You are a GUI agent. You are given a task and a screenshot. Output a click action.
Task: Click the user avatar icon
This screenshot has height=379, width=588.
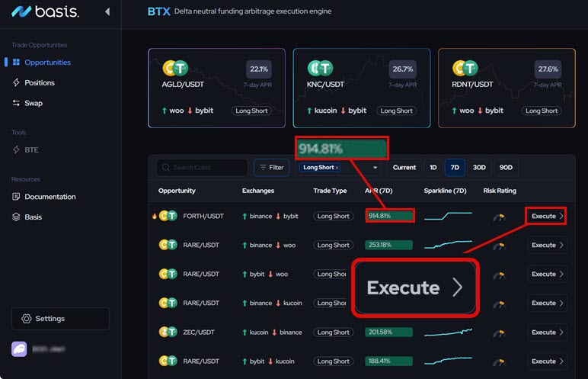[x=19, y=349]
